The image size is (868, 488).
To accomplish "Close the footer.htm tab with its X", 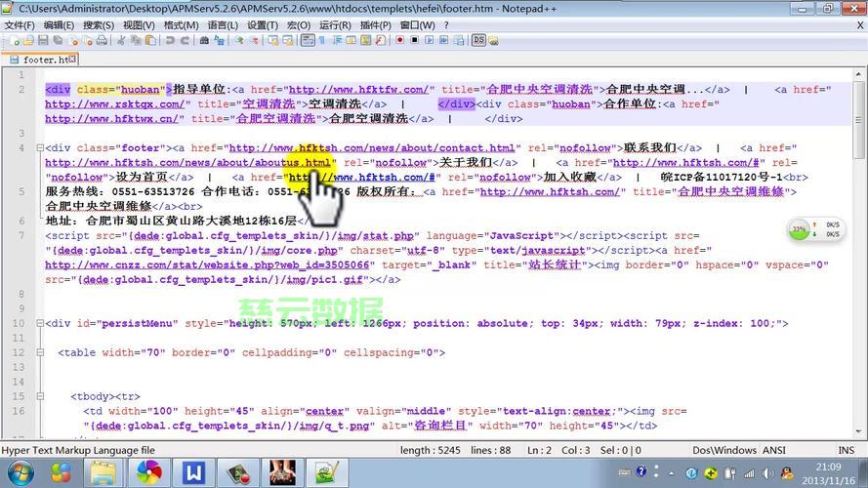I will point(72,59).
